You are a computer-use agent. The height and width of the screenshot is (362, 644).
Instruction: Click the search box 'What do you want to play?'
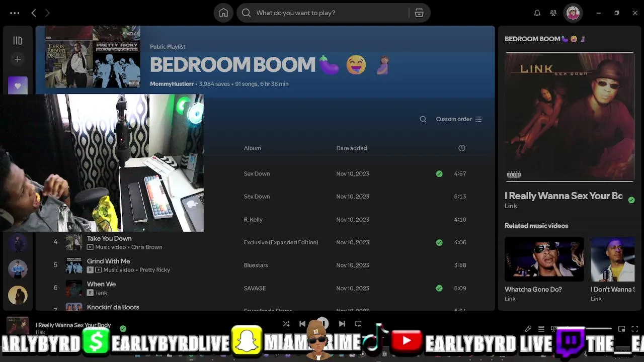point(334,13)
